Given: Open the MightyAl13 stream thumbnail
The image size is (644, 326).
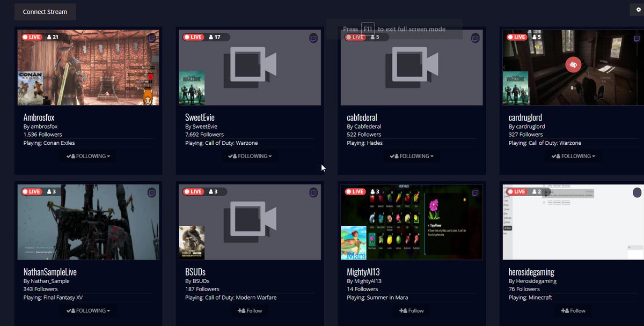Looking at the screenshot, I should [x=412, y=222].
